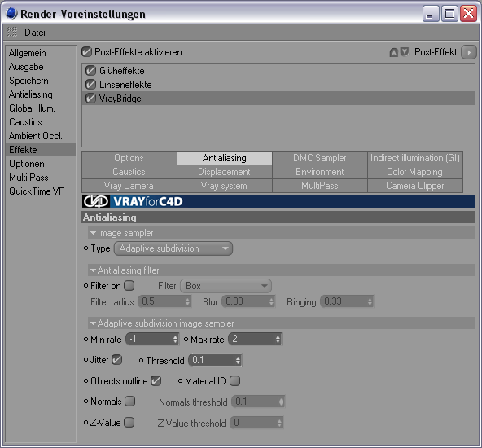Click the Threshold parameter animation dot
Screen dimensions: 482x448
pos(141,360)
